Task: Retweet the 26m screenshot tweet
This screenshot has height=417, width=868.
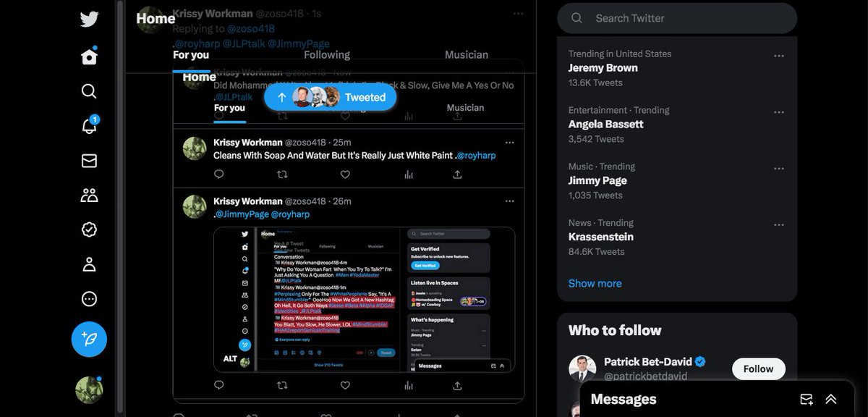Action: coord(282,385)
